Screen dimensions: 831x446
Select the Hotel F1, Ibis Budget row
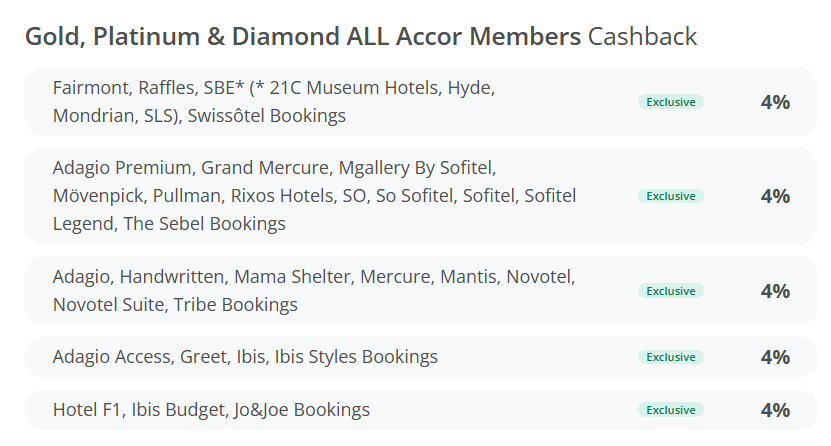pos(421,410)
